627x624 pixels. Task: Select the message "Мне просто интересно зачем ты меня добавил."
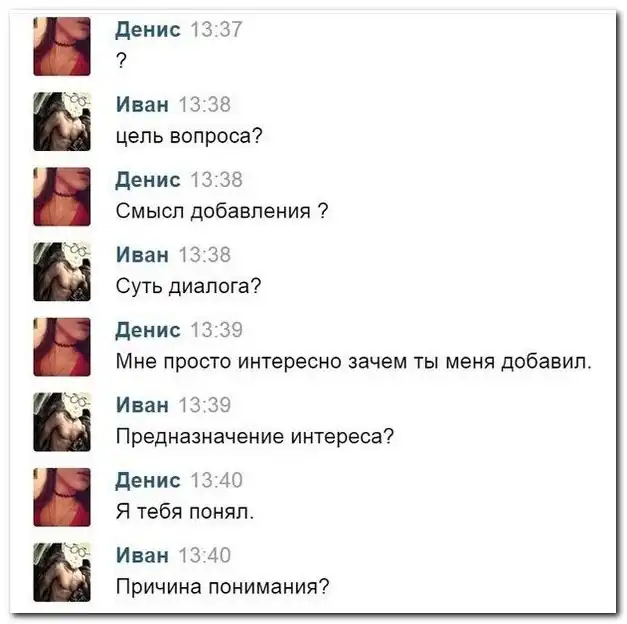(x=353, y=362)
